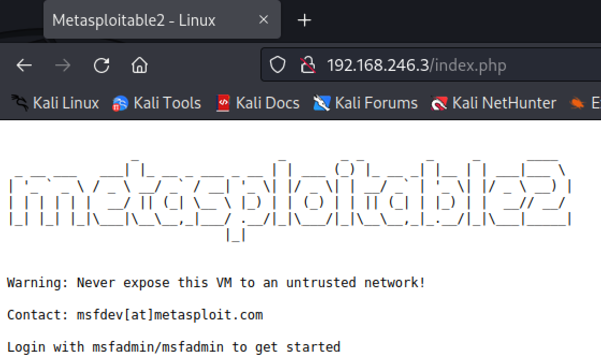Open the Kali Docs bookmark
The width and height of the screenshot is (601, 364).
[258, 103]
